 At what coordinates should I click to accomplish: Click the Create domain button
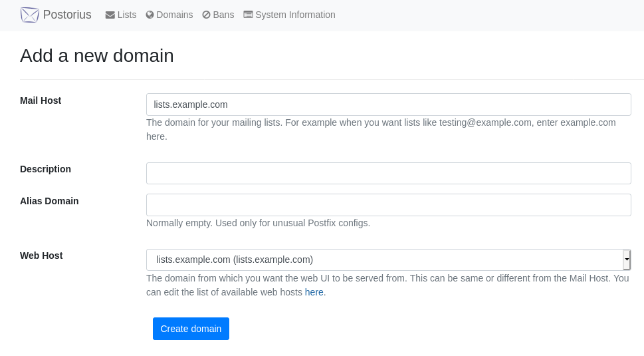pyautogui.click(x=191, y=329)
